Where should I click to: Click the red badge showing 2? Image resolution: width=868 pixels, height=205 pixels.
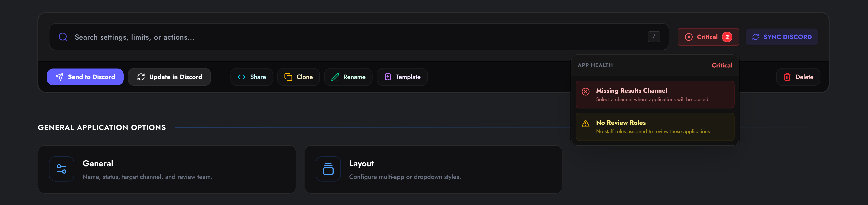[x=727, y=37]
